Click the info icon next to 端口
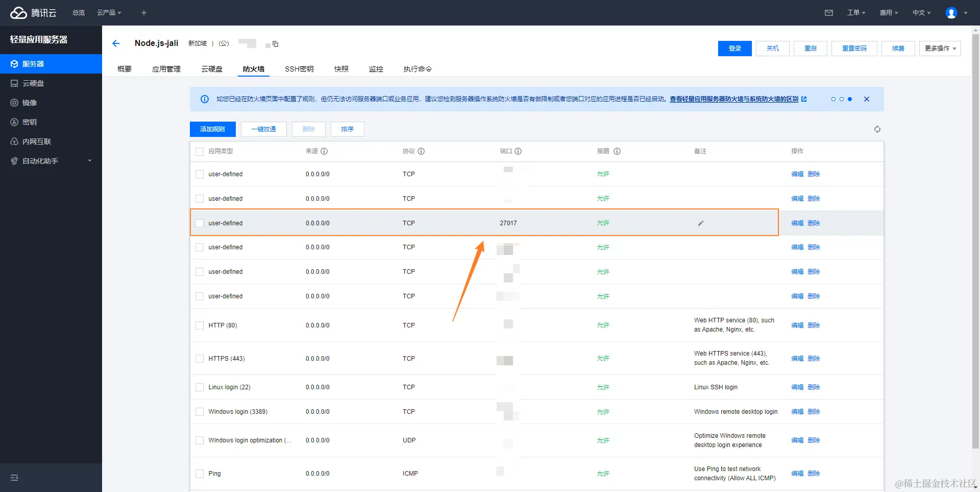 click(518, 151)
